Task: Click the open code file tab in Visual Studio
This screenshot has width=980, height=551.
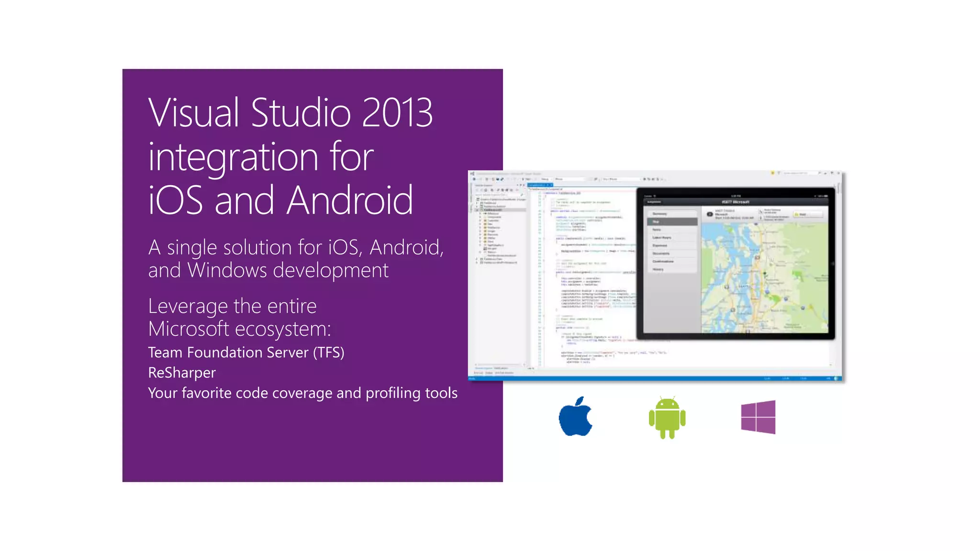Action: 540,185
